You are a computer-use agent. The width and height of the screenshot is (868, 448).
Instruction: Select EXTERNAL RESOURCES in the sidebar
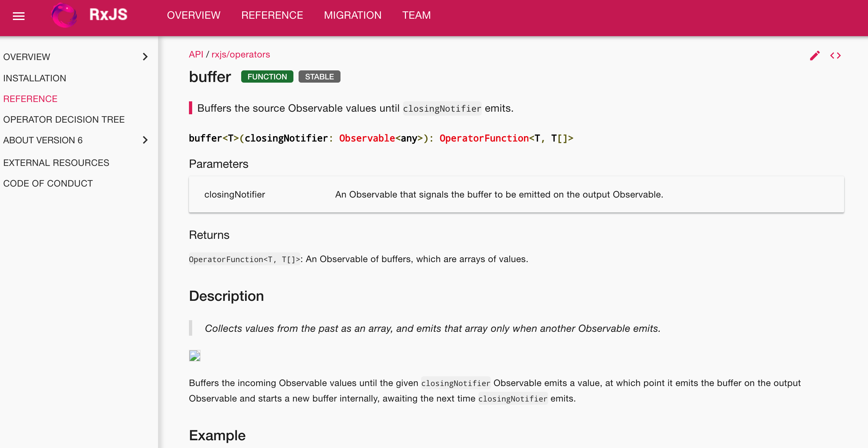tap(56, 163)
